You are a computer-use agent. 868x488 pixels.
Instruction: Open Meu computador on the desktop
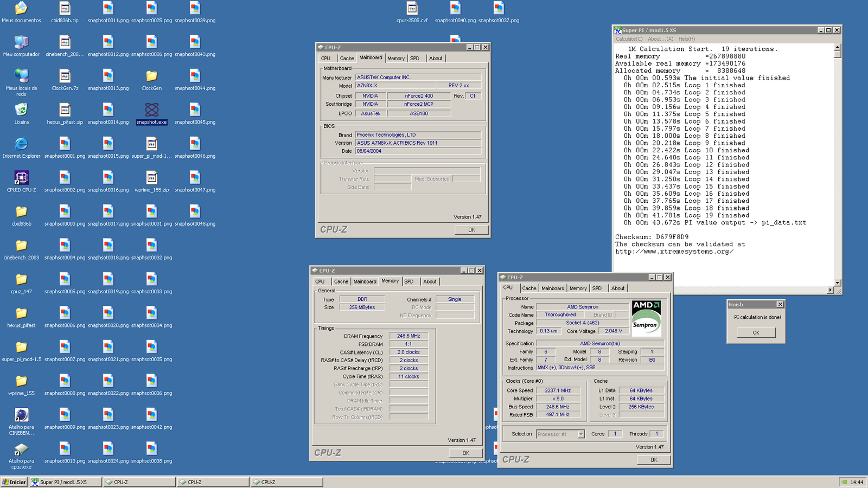(22, 43)
